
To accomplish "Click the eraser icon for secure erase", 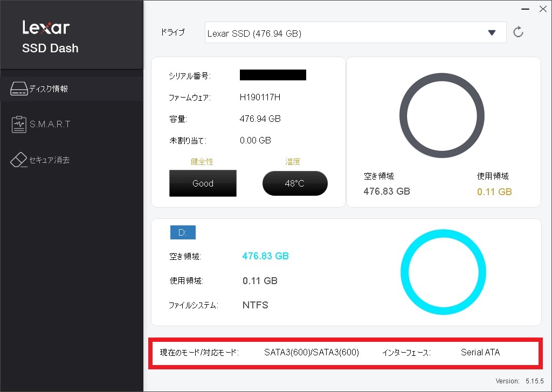I will pyautogui.click(x=19, y=160).
